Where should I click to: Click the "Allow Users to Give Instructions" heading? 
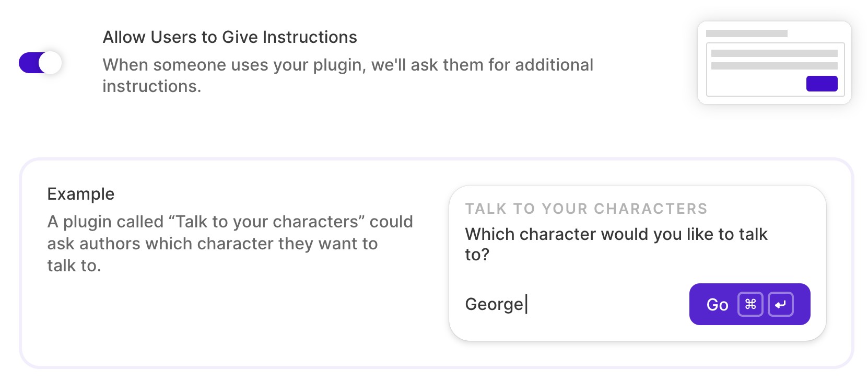click(x=230, y=37)
